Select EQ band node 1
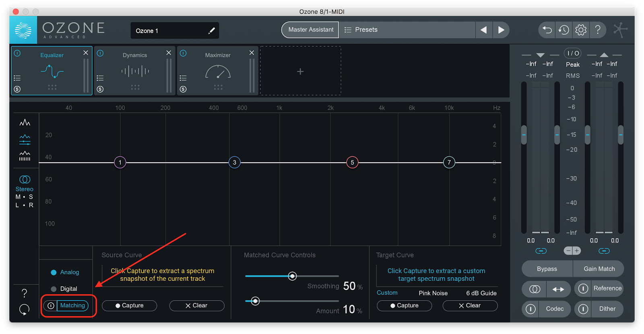 click(120, 162)
